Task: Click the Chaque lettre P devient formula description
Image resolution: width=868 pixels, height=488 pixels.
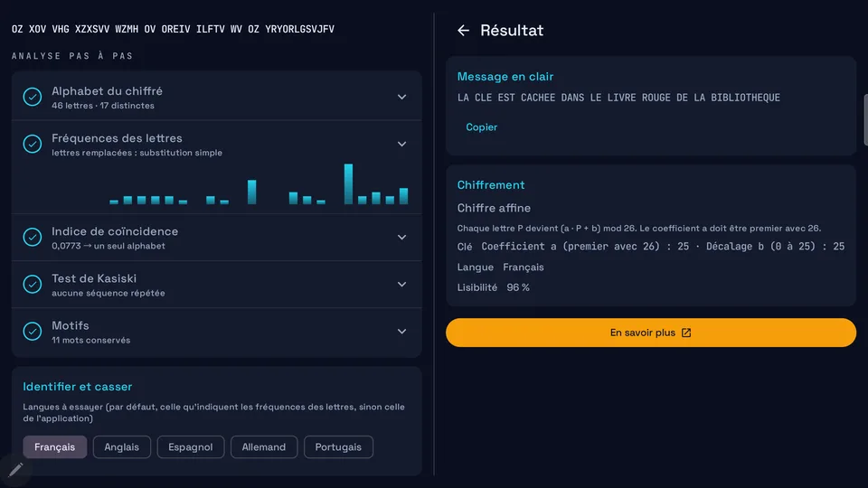Action: pos(639,228)
